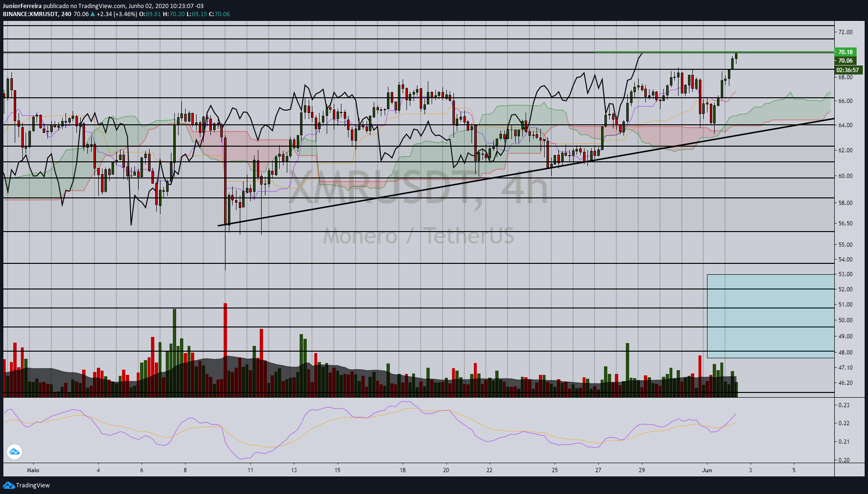Click the 0.20 indicator axis value
The width and height of the screenshot is (868, 494).
[x=844, y=460]
